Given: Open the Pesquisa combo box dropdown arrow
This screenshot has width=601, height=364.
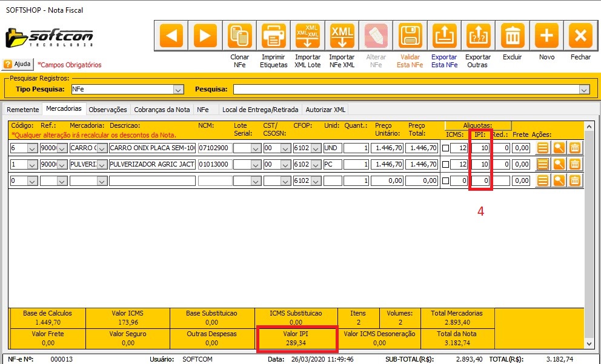Looking at the screenshot, I should click(x=584, y=90).
